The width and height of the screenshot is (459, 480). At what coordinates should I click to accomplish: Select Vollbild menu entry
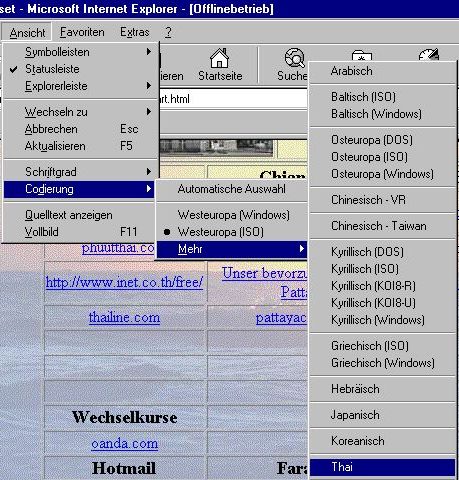point(80,232)
